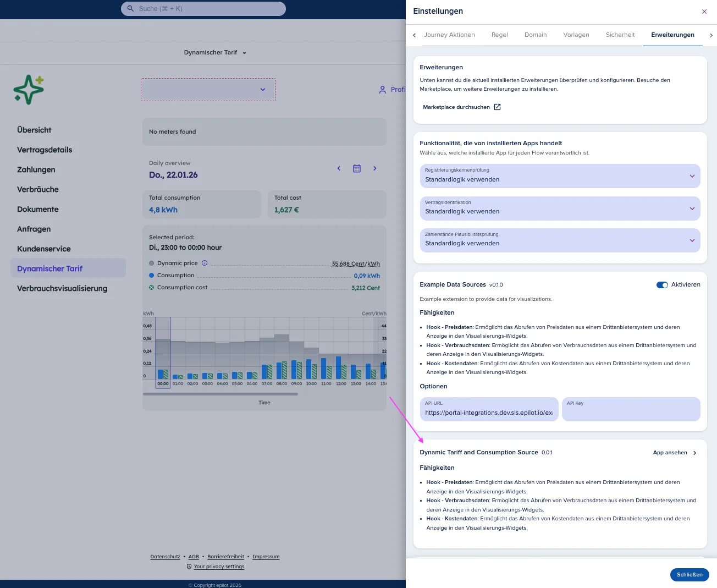Click chart horizontal scrollbar
The width and height of the screenshot is (717, 588).
tap(220, 394)
